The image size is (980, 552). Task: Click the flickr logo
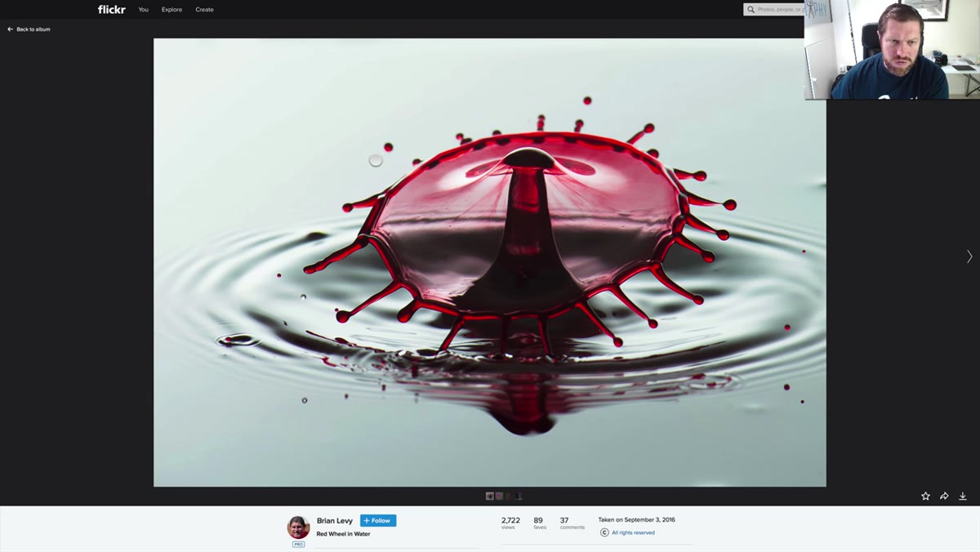(x=111, y=10)
